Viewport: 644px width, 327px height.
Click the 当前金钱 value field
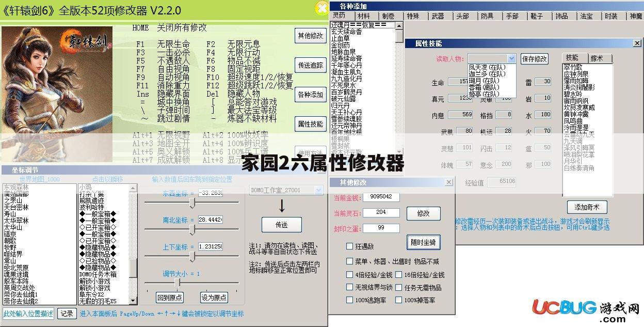click(x=381, y=197)
